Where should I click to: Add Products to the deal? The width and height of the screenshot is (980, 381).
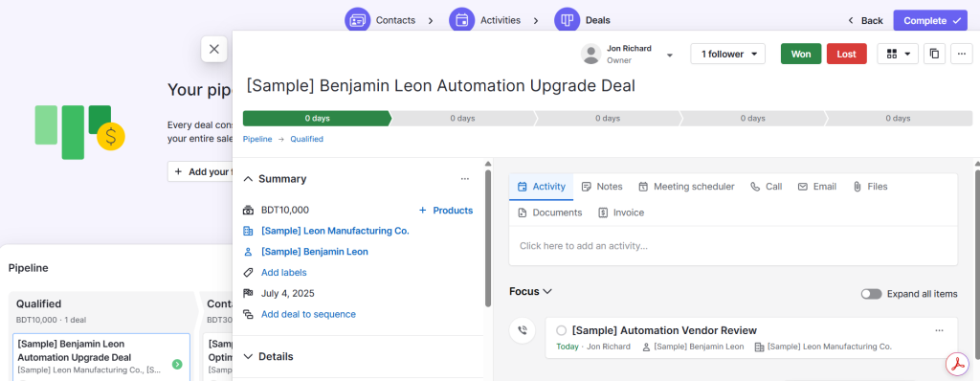[446, 211]
